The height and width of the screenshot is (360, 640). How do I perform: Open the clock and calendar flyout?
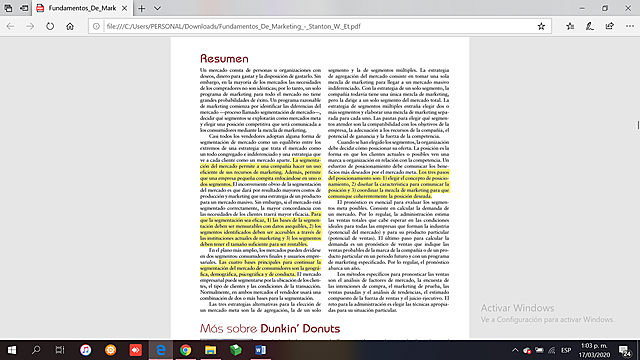coord(594,350)
